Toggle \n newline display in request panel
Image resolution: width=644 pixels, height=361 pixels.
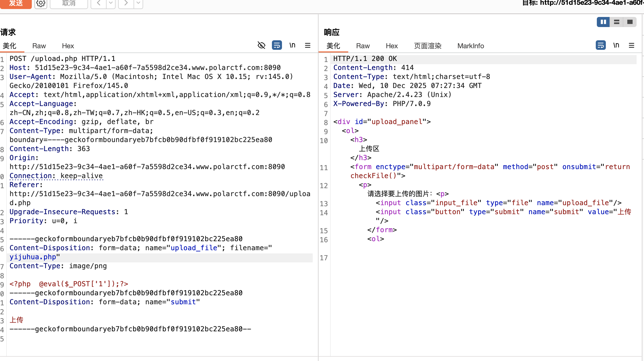pos(292,45)
